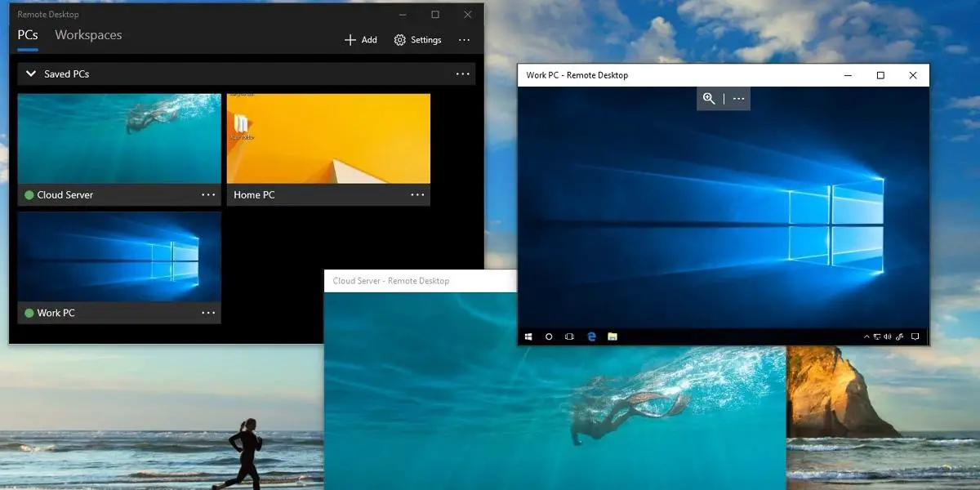Image resolution: width=980 pixels, height=490 pixels.
Task: Open File Explorer in Work PC taskbar
Action: 612,336
